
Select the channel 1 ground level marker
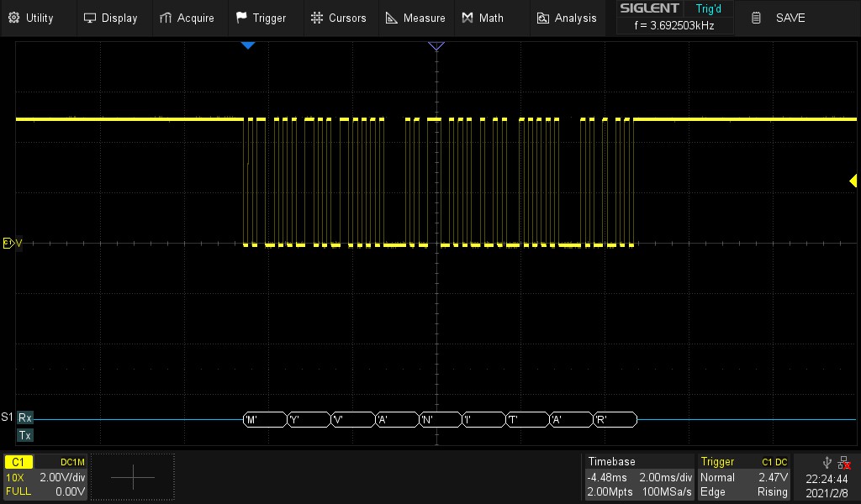pyautogui.click(x=10, y=244)
